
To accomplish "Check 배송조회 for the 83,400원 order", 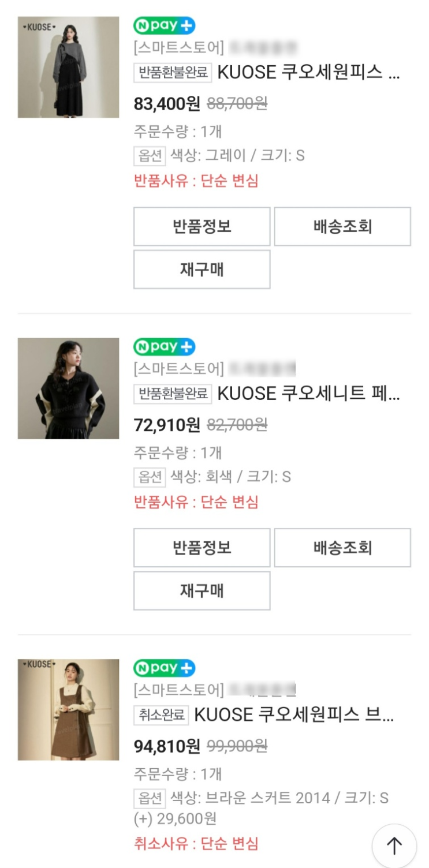I will click(x=342, y=227).
